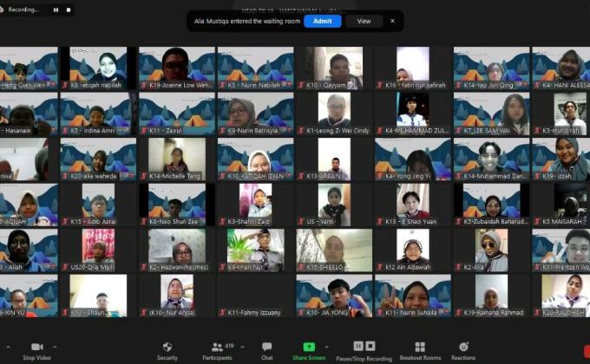Screen dimensions: 590x364
Task: Admit Alia Mustiqa from waiting room
Action: (x=322, y=21)
